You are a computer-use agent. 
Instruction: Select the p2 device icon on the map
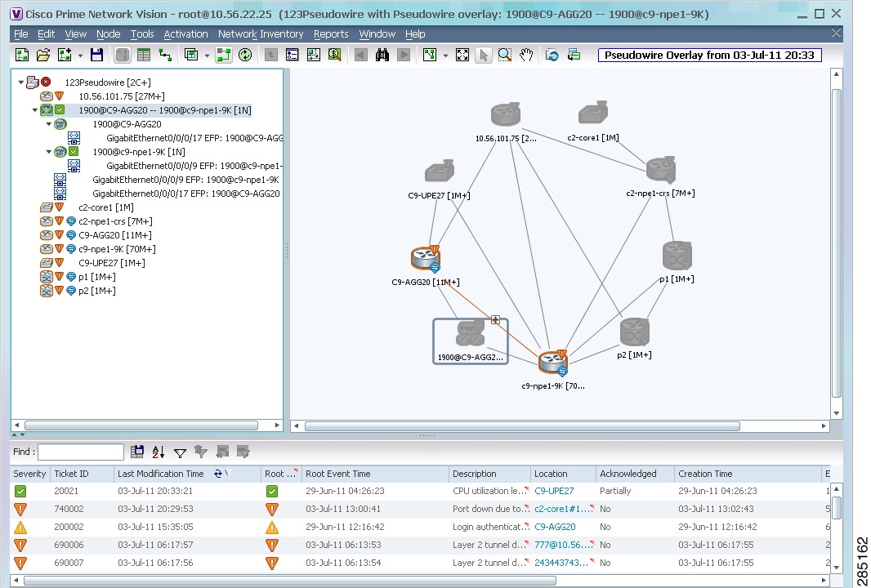click(x=634, y=332)
